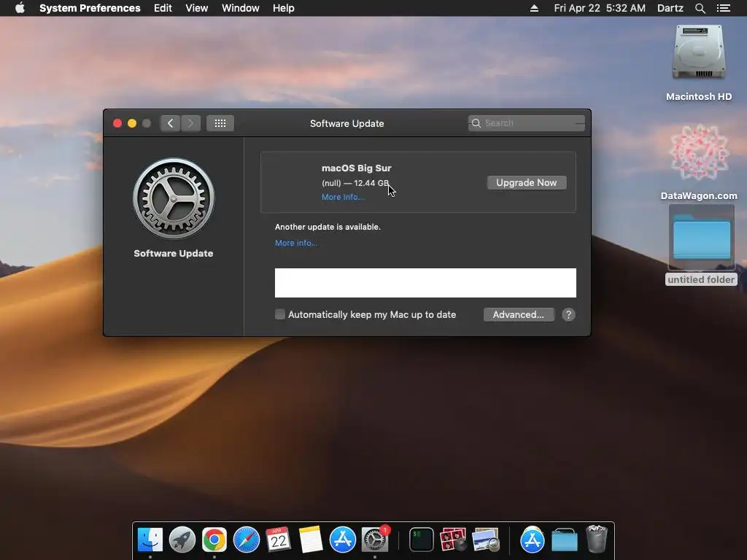Viewport: 747px width, 560px height.
Task: Open the App Store stack beside dock folder
Action: click(x=532, y=540)
